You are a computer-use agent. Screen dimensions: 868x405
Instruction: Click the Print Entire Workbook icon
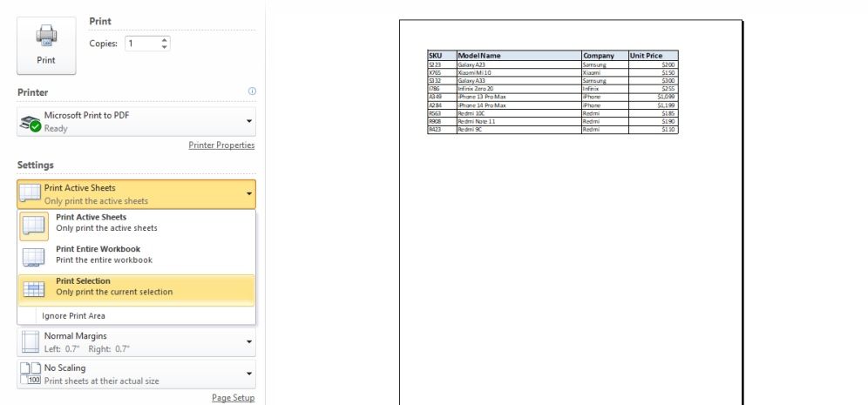[34, 257]
